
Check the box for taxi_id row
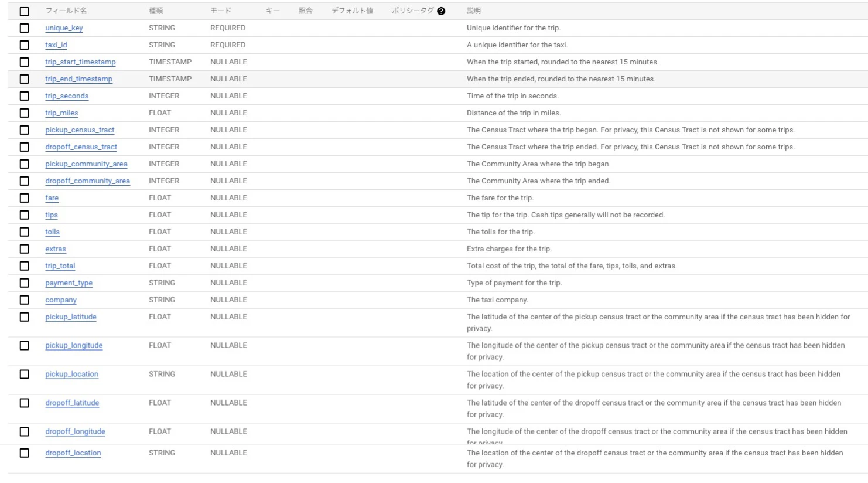tap(24, 45)
